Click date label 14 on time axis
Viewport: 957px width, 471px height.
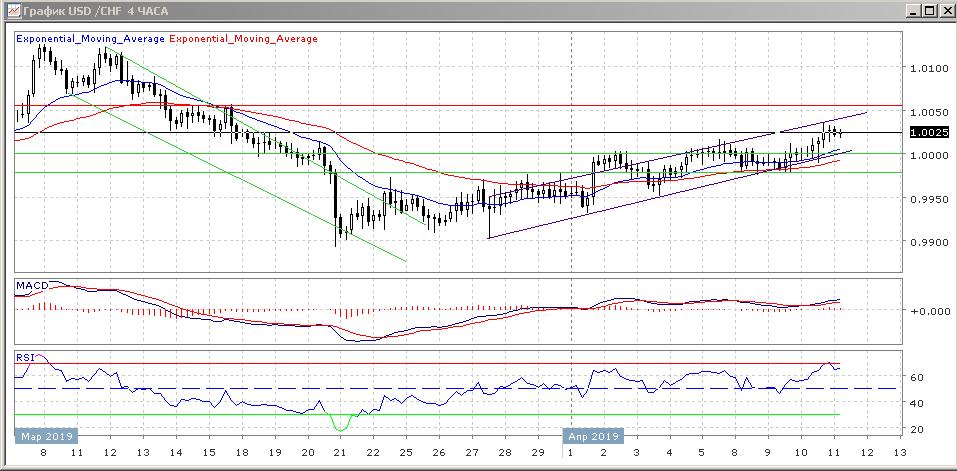point(176,453)
